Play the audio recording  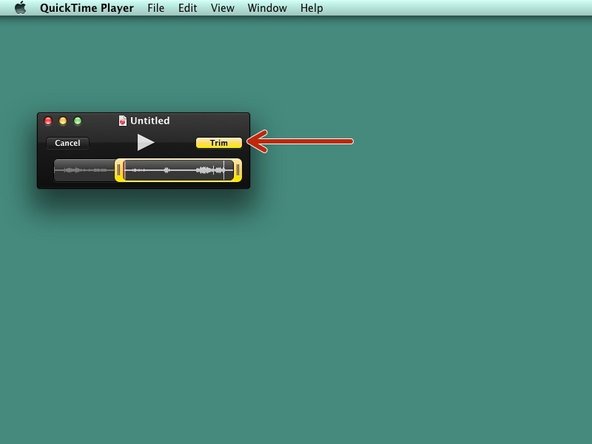click(x=145, y=142)
